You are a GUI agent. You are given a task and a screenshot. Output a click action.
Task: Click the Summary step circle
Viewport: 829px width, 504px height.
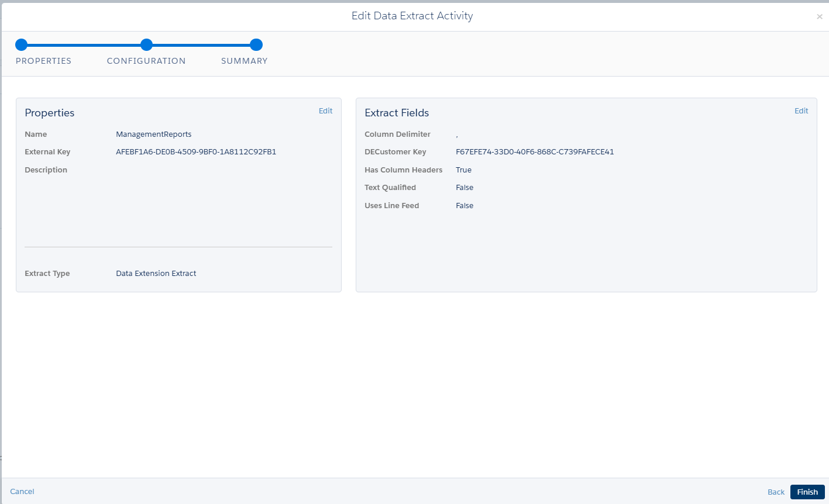(x=256, y=45)
